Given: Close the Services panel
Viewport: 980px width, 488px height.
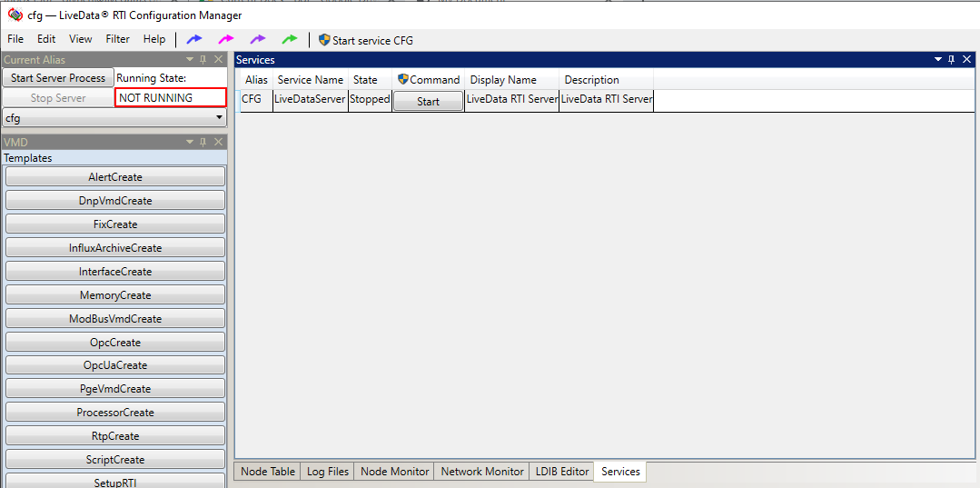Looking at the screenshot, I should tap(967, 59).
